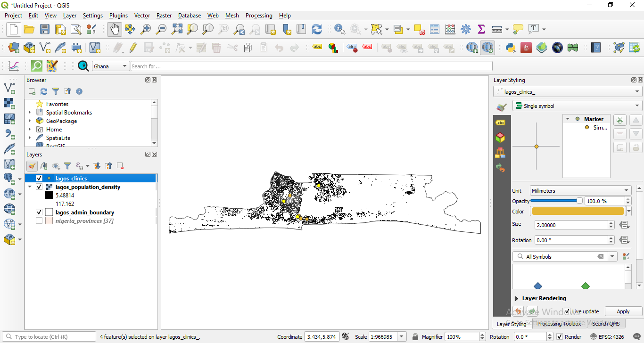Toggle visibility of lagos_population_density layer
Viewport: 644px width, 343px height.
[39, 187]
